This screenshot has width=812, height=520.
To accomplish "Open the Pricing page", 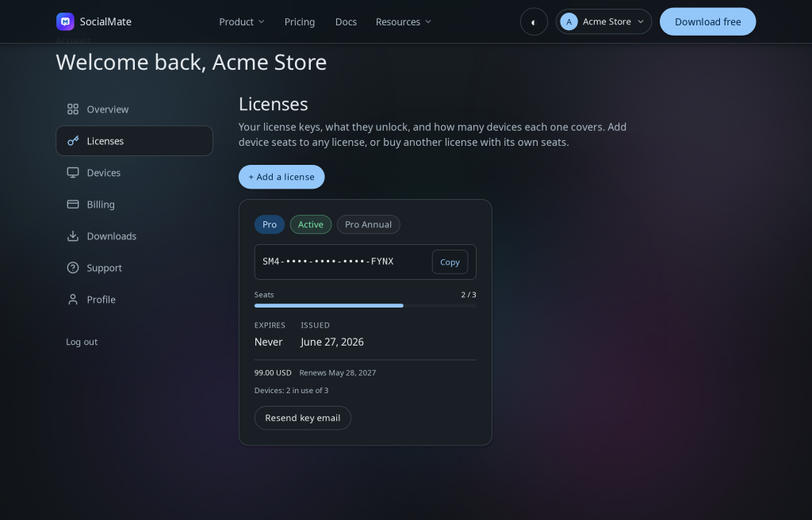I will [299, 21].
